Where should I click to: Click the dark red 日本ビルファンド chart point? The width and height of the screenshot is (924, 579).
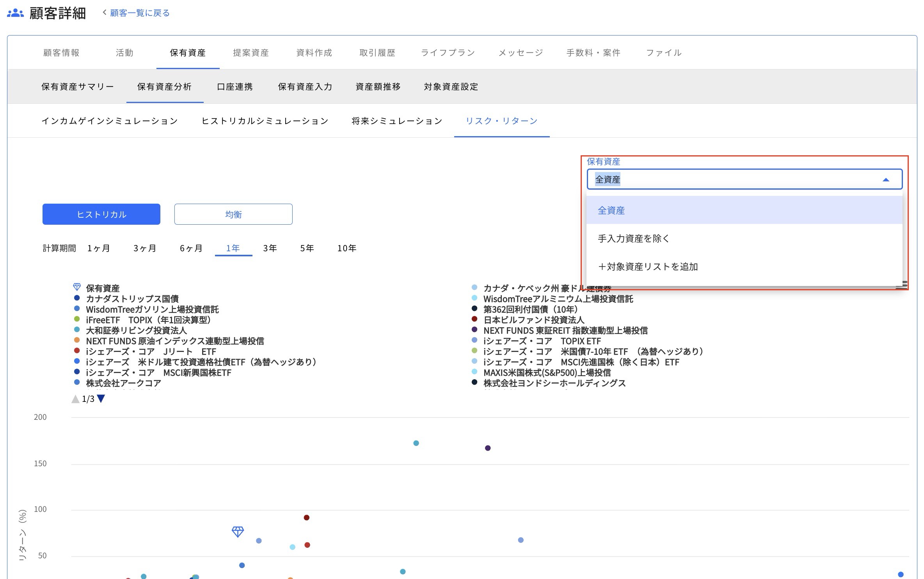point(306,518)
